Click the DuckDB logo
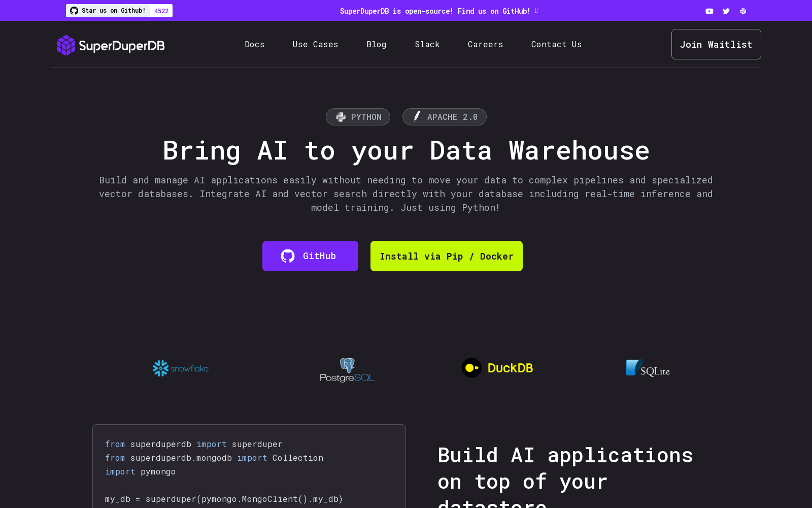Image resolution: width=812 pixels, height=508 pixels. 497,368
